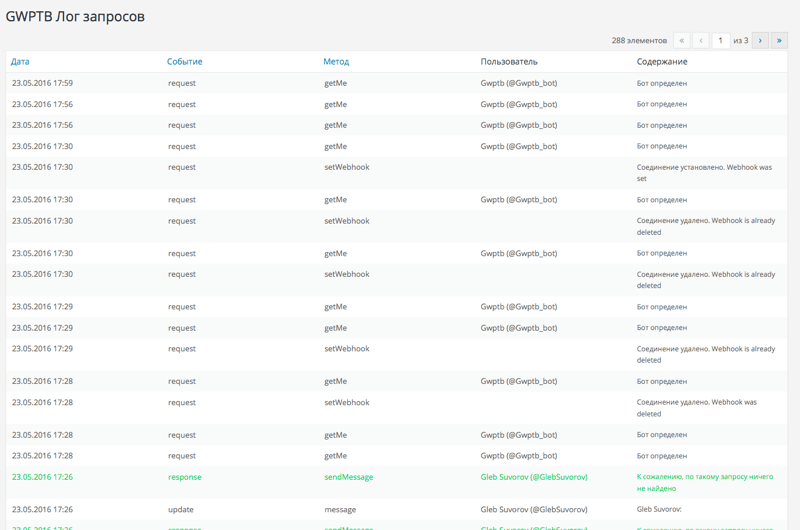
Task: Sort the log by Событие column
Action: point(185,62)
